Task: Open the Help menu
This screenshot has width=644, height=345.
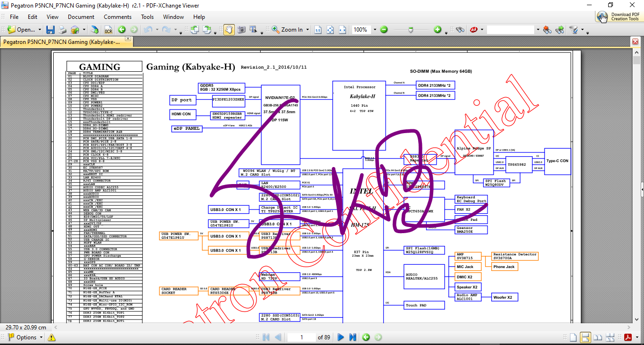Action: click(x=199, y=17)
